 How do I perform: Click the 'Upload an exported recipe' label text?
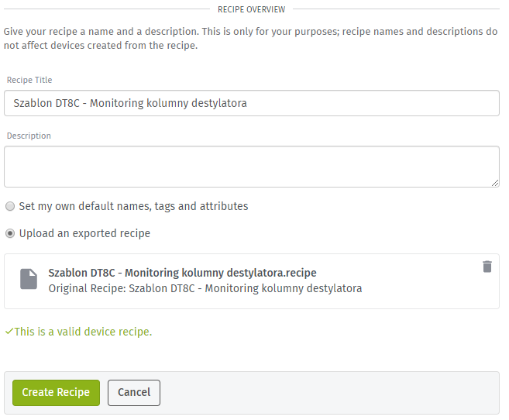(x=84, y=234)
